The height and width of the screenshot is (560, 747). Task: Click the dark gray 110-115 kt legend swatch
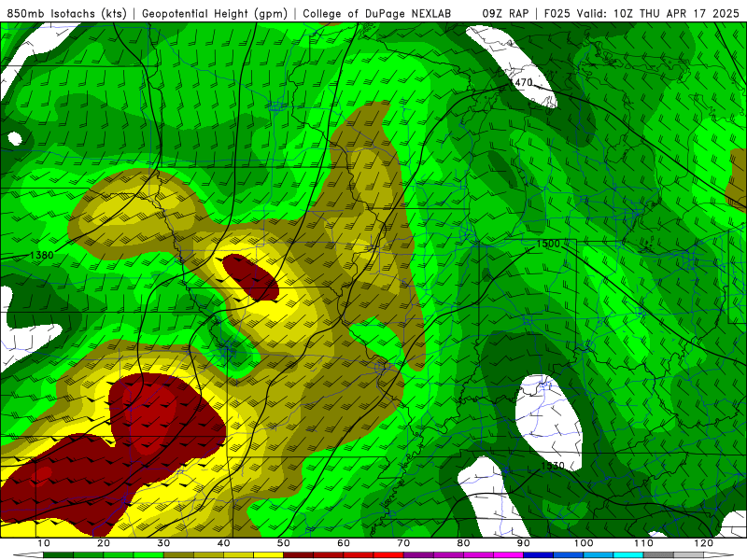click(658, 555)
